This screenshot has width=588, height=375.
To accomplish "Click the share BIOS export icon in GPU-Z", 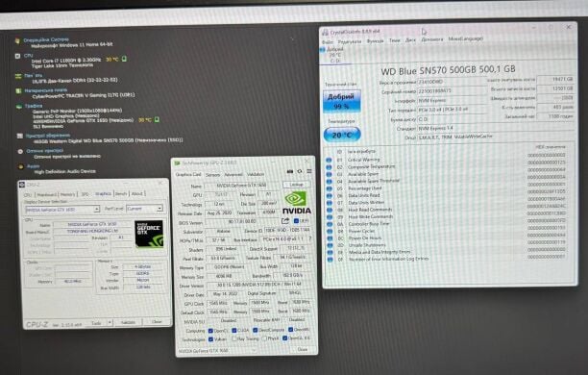I will tap(285, 221).
